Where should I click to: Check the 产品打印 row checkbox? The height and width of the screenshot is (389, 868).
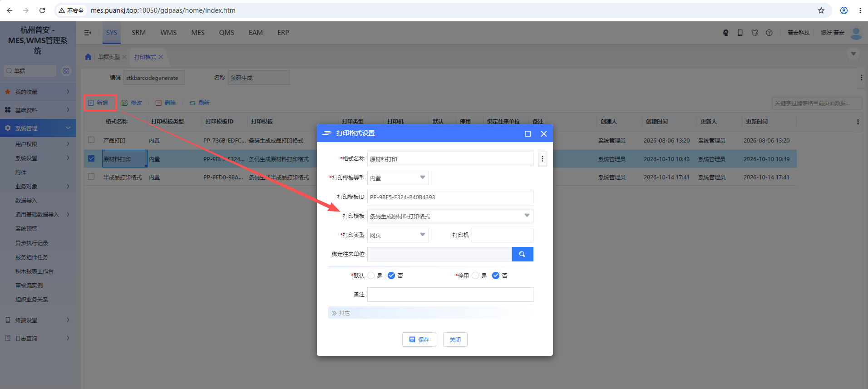91,140
